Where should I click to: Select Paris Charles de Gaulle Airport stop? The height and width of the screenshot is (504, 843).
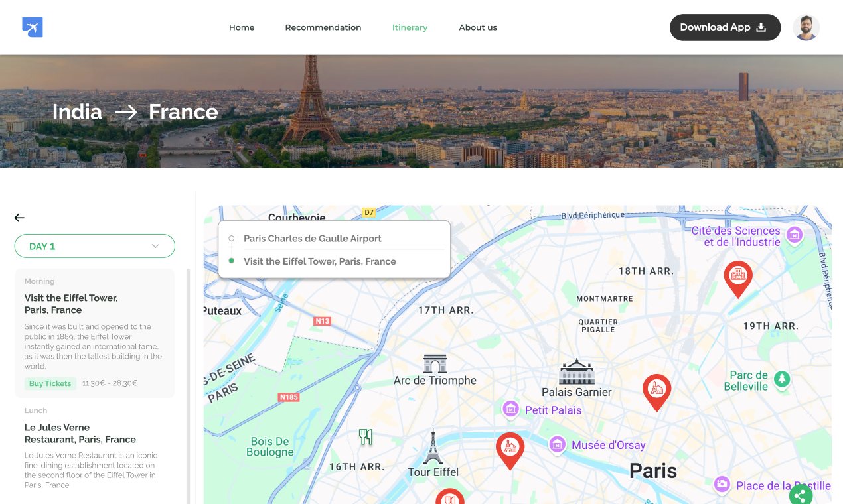[313, 238]
